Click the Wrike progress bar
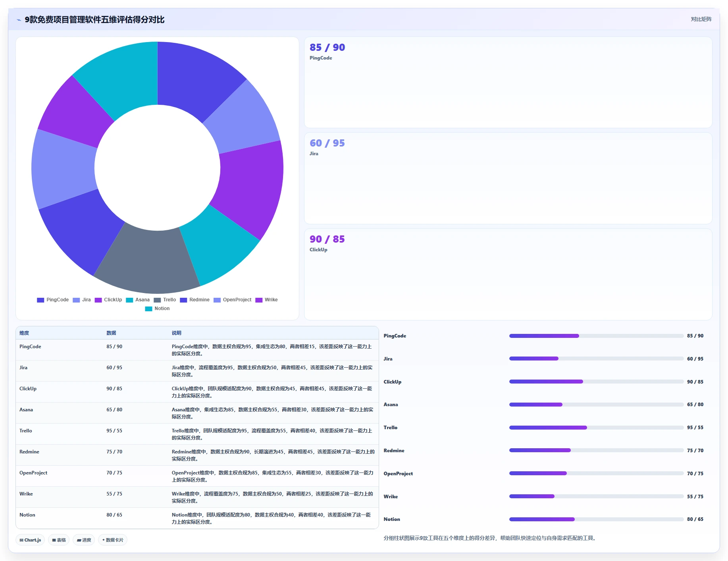Image resolution: width=728 pixels, height=561 pixels. 596,496
